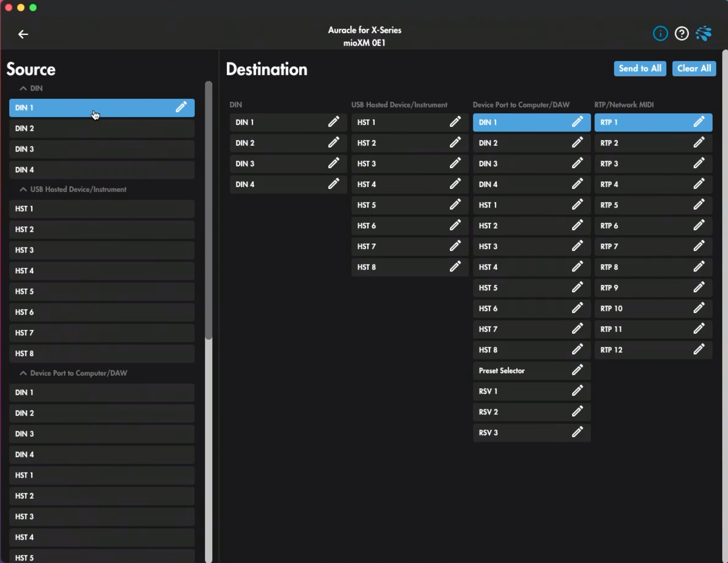Select source HST 8 under USB Hosted

coord(102,353)
